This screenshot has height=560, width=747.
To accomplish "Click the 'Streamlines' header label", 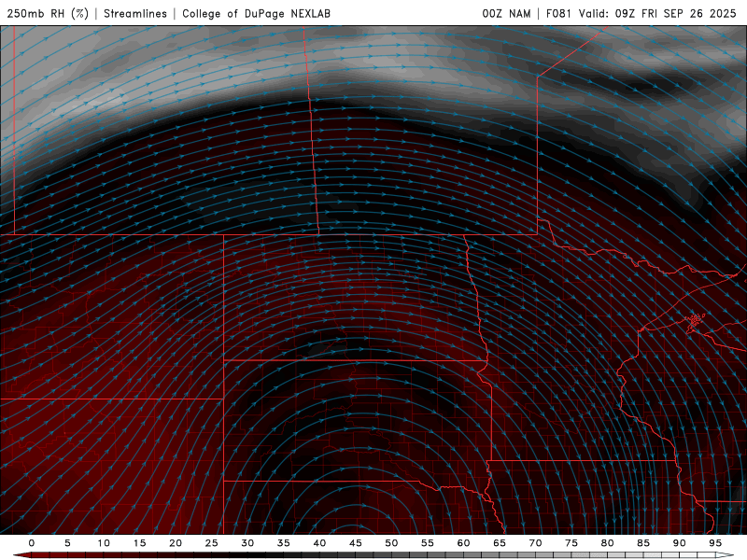I will point(135,13).
